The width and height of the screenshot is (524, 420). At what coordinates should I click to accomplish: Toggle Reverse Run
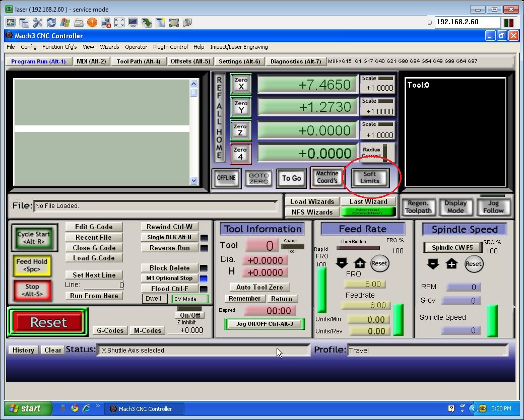169,248
